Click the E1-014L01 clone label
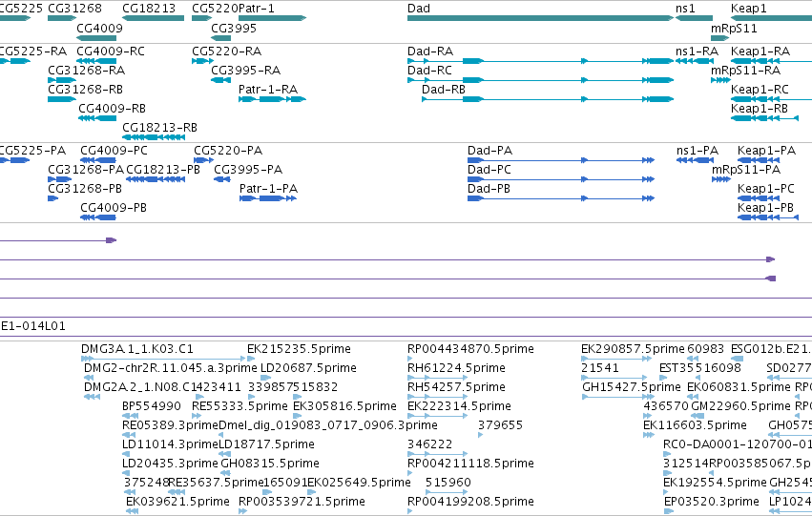 click(x=33, y=326)
